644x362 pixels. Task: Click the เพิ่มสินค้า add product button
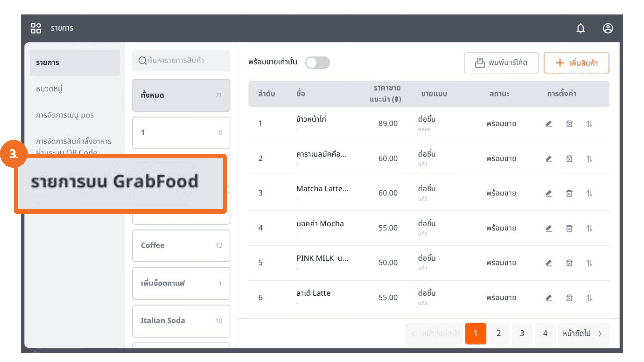click(576, 63)
